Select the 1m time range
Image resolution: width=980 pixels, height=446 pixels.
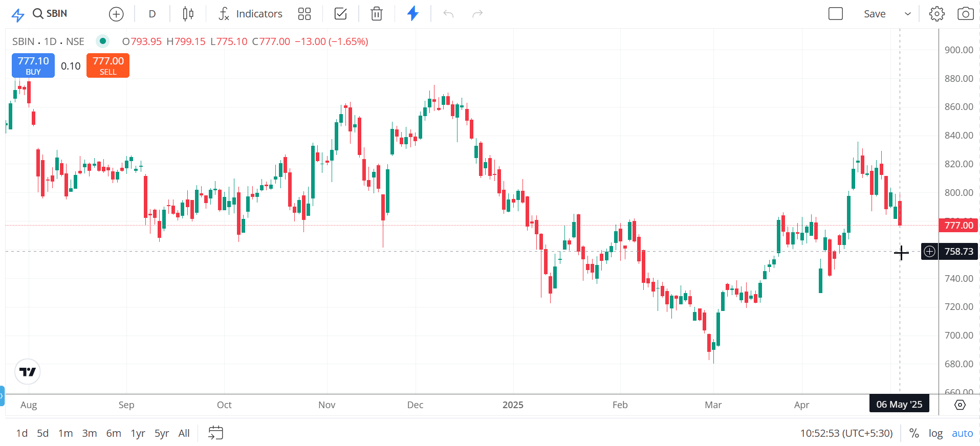point(66,433)
